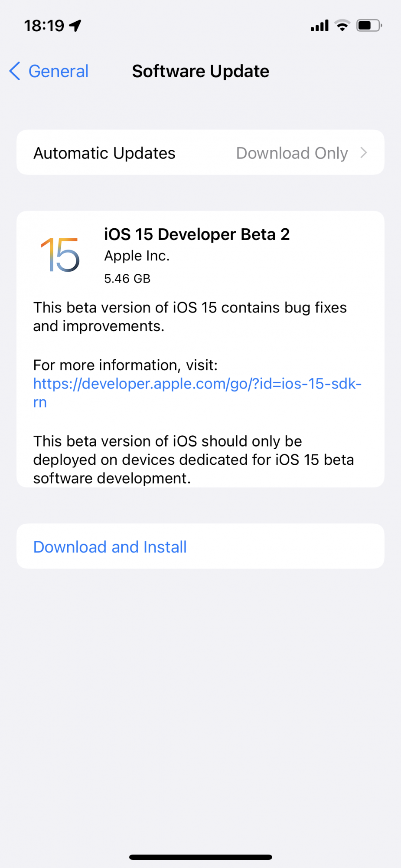Screen dimensions: 401x868
Task: Tap the Wi-Fi status icon
Action: pos(342,26)
